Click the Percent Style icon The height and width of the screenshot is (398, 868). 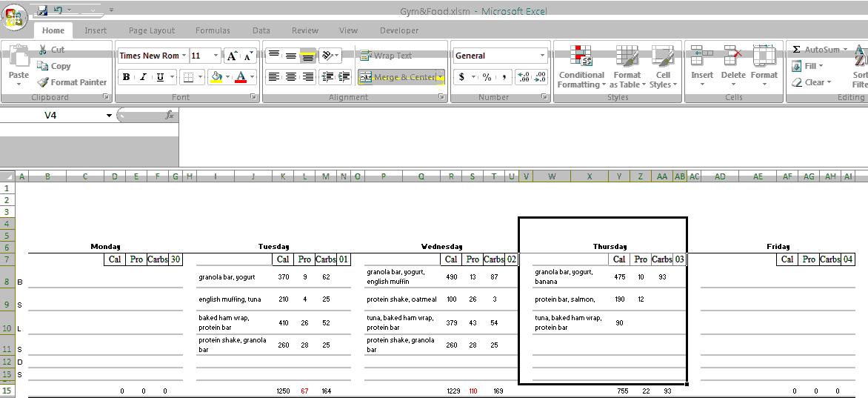point(487,77)
